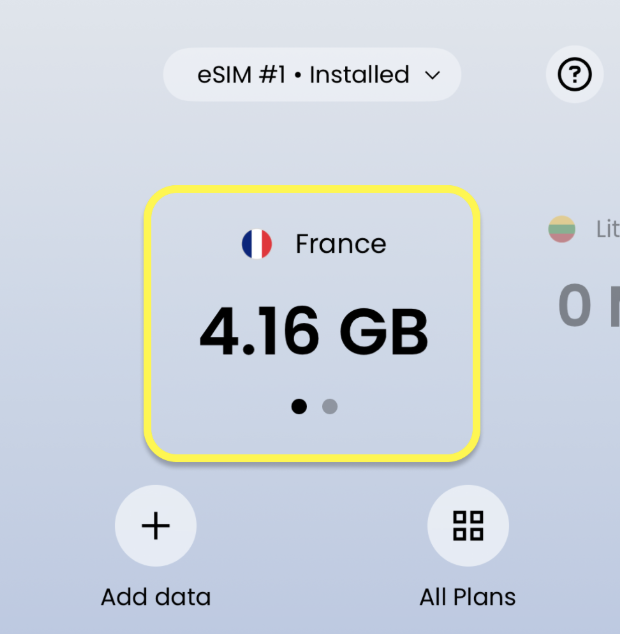This screenshot has height=634, width=620.
Task: Click the "eSIM #1" text in selector
Action: [243, 75]
